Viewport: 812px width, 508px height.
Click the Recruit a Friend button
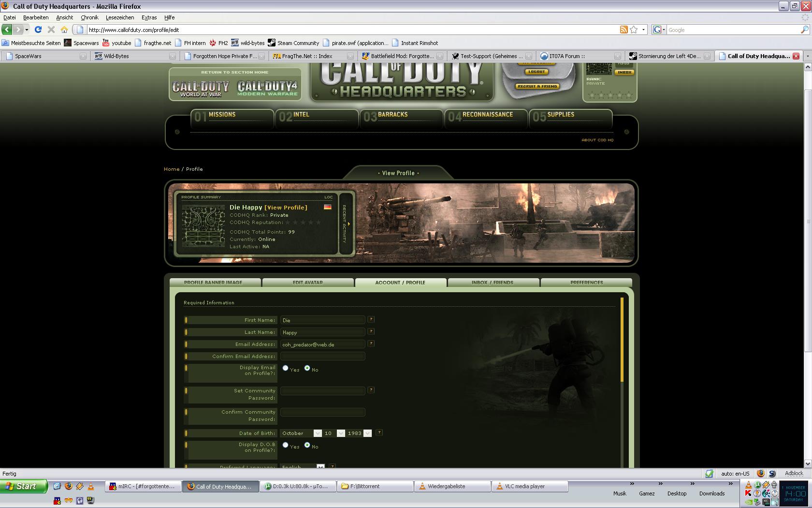536,86
